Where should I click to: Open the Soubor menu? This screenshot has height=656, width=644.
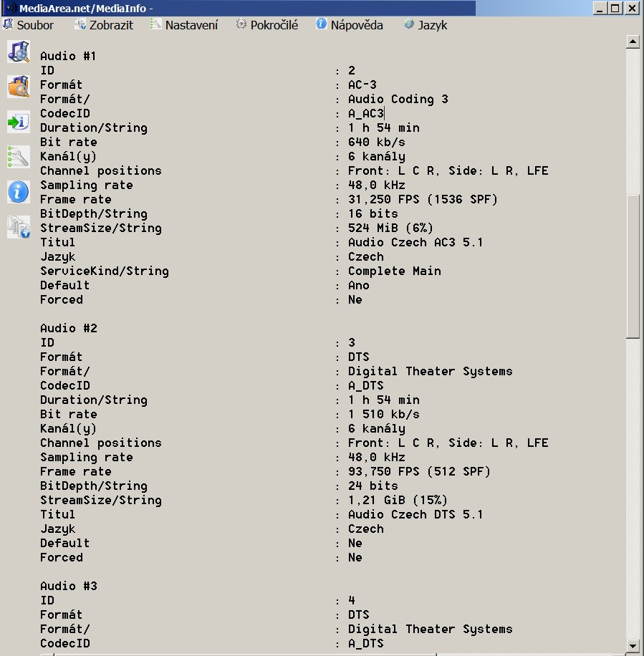click(29, 25)
